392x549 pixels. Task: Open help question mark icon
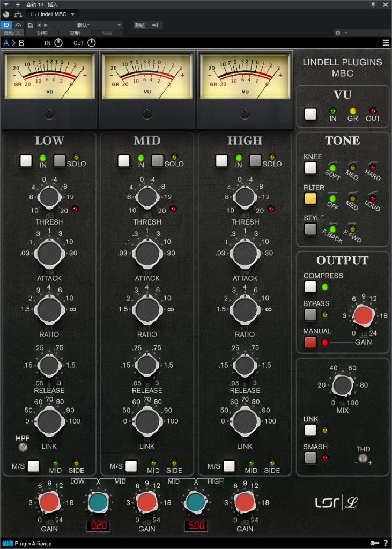[386, 543]
